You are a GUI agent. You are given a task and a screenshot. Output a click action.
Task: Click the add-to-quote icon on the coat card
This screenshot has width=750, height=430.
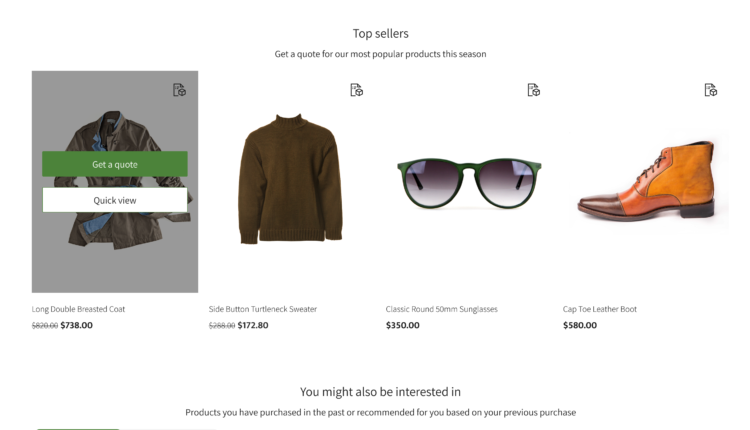179,90
